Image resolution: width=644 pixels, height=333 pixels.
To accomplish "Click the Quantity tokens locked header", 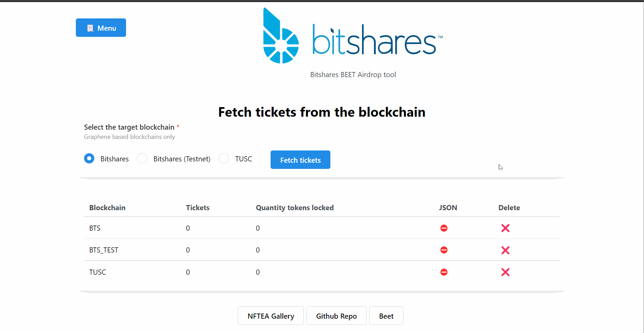I will (295, 208).
